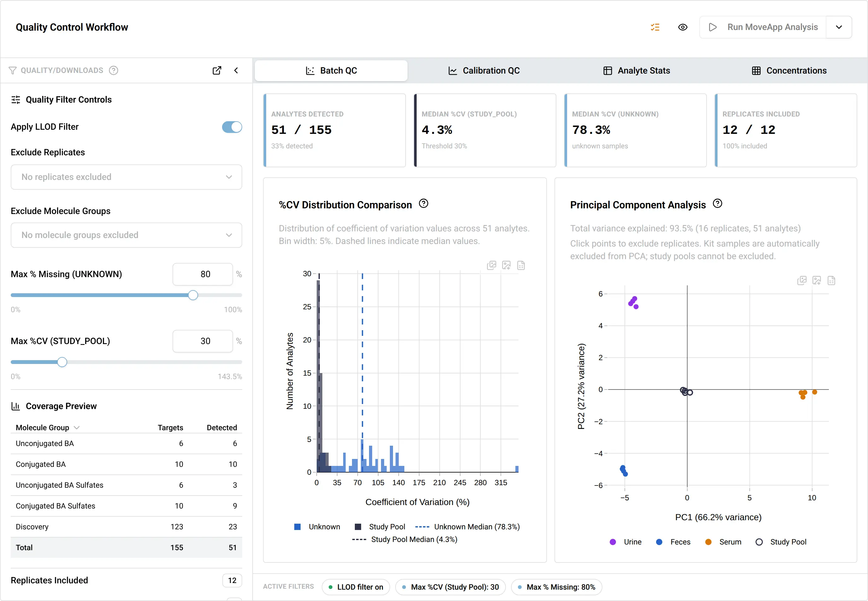Click the LLOD filter on chip
Screen dimensions: 868x601
356,587
